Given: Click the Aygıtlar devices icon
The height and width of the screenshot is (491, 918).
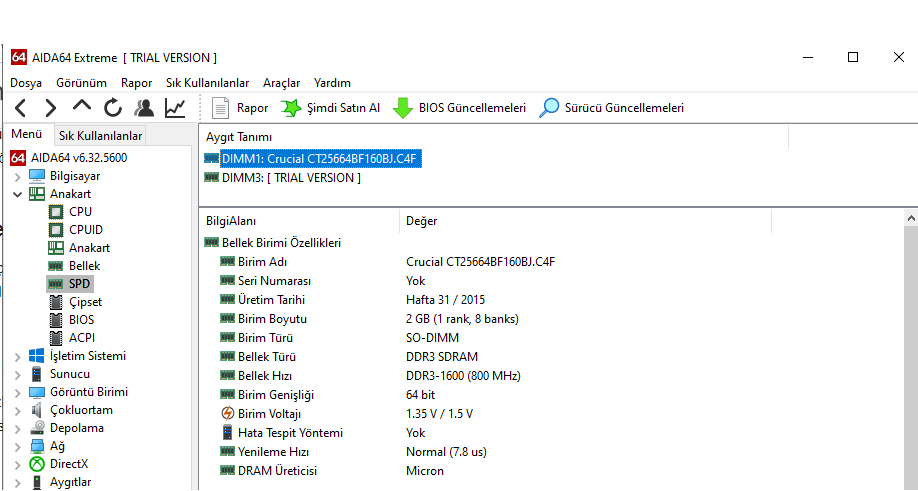Looking at the screenshot, I should click(x=37, y=483).
